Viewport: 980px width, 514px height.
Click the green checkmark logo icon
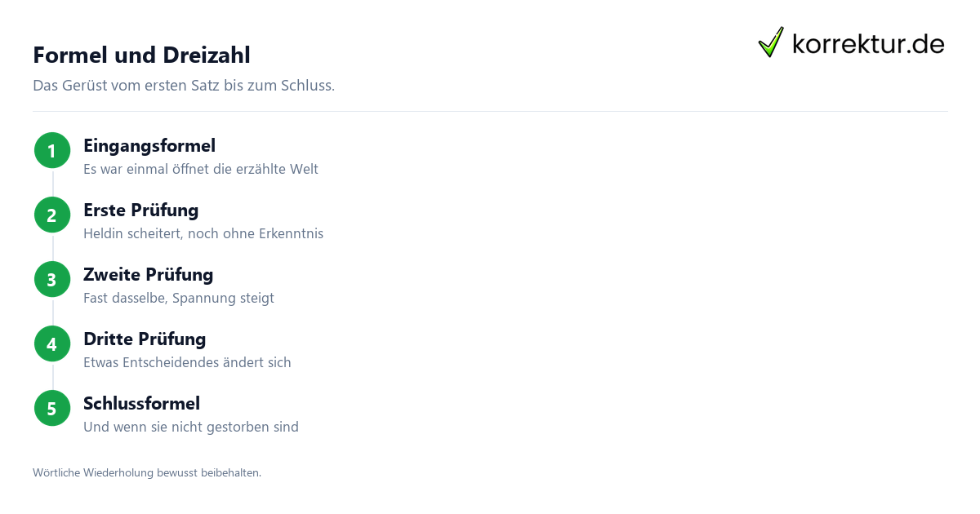[771, 42]
